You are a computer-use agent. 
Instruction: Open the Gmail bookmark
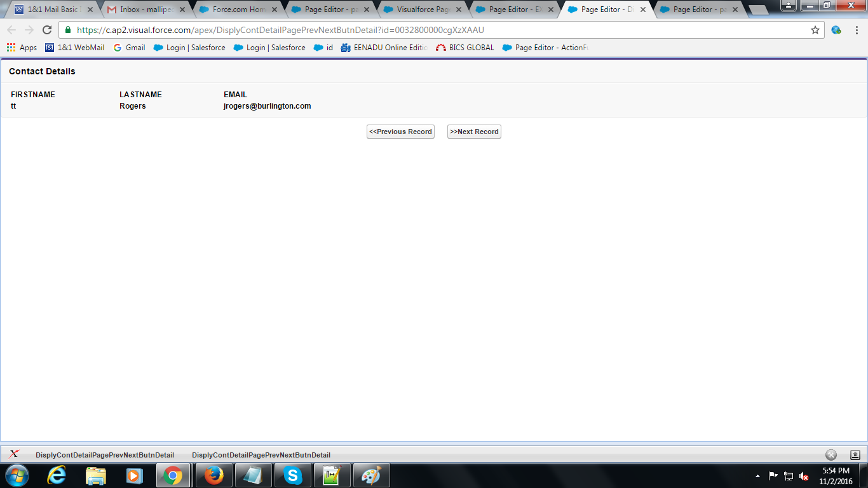click(x=129, y=47)
